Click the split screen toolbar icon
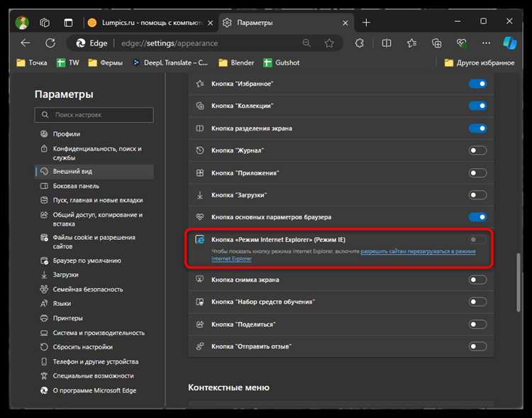Image resolution: width=532 pixels, height=418 pixels. (386, 43)
